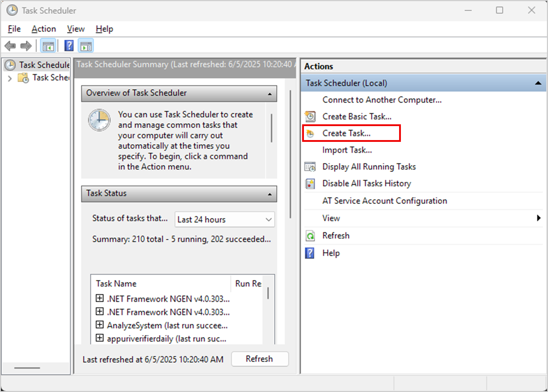Click the Task Scheduler clock icon in title bar
Viewport: 548px width, 392px height.
coord(12,10)
